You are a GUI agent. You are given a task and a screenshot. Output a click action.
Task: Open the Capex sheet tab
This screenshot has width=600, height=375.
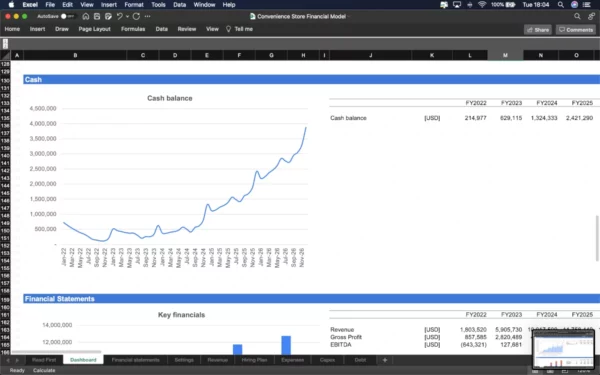point(327,360)
